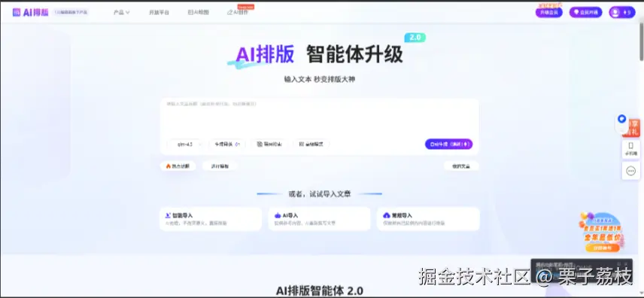
Task: Choose the AI导入 card
Action: tap(320, 219)
